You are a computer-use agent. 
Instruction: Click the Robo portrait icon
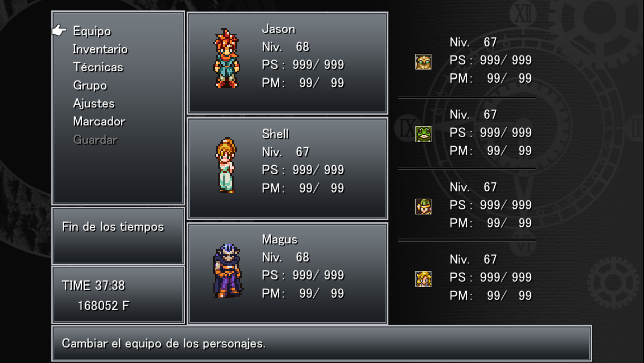coord(423,62)
